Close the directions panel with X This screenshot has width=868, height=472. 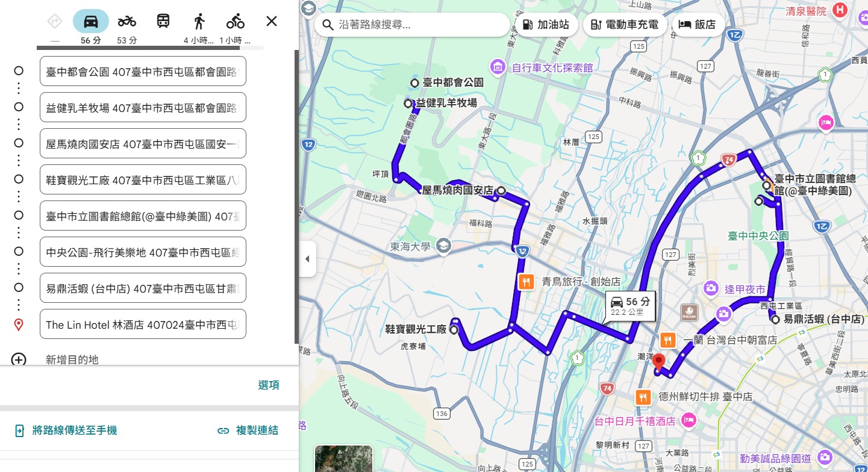point(271,21)
